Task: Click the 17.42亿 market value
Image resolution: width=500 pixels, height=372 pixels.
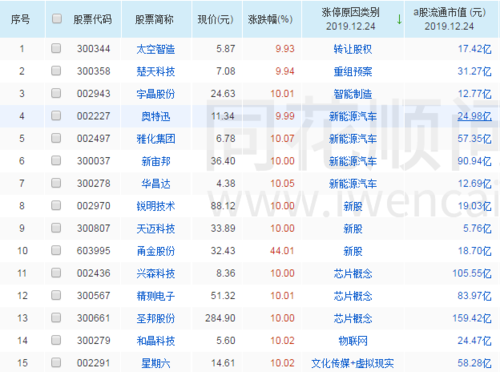Action: [x=474, y=49]
